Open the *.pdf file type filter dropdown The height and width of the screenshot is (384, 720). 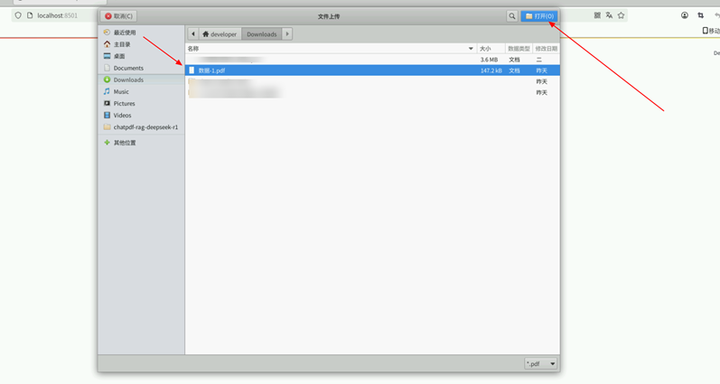(541, 364)
